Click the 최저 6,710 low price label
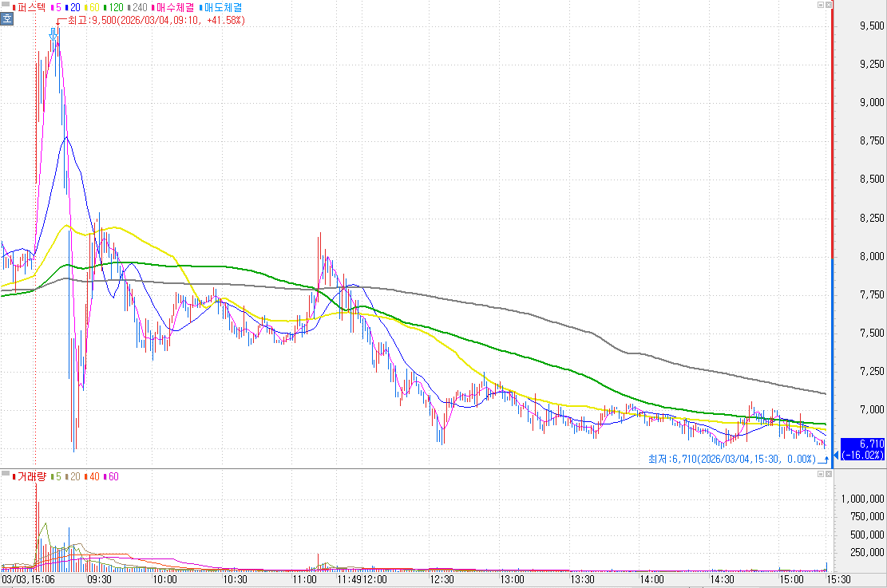The image size is (887, 588). 731,460
